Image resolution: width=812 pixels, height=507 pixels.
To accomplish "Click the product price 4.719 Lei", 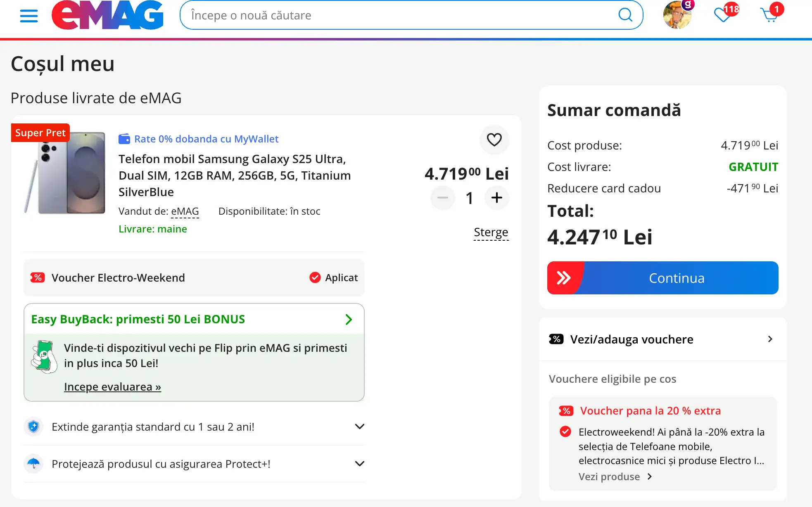I will click(x=467, y=173).
